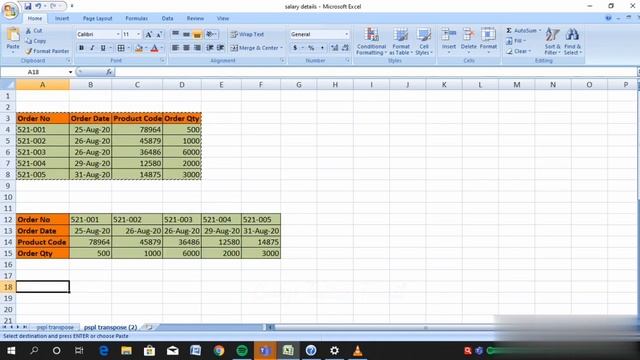Select column G header
This screenshot has width=640, height=360.
click(299, 84)
